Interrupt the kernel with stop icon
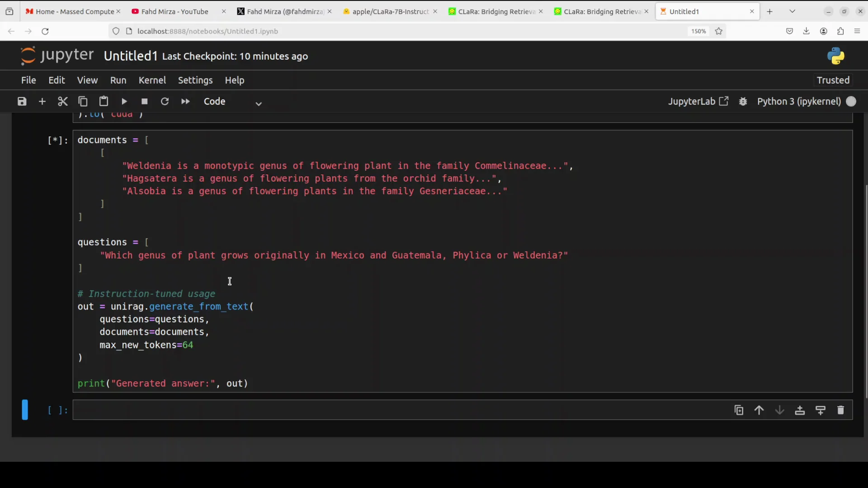868x488 pixels. point(144,101)
